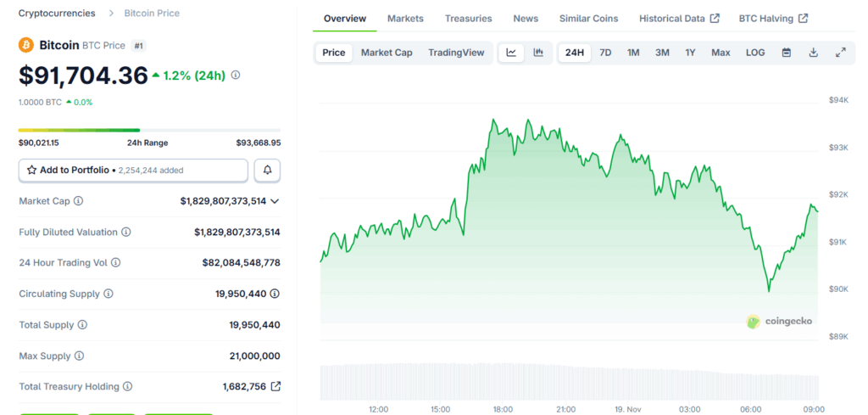This screenshot has height=415, width=868.
Task: Open 24 Hour Trading Vol info icon
Action: coord(115,262)
